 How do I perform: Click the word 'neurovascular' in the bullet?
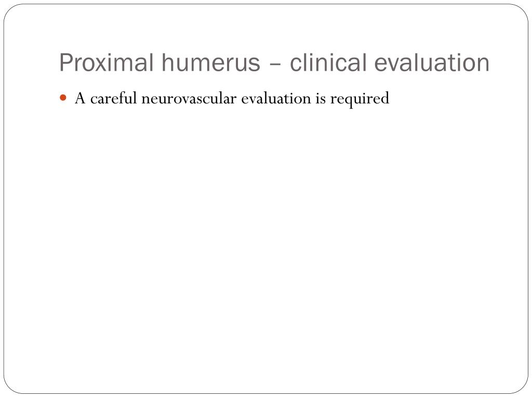click(189, 99)
